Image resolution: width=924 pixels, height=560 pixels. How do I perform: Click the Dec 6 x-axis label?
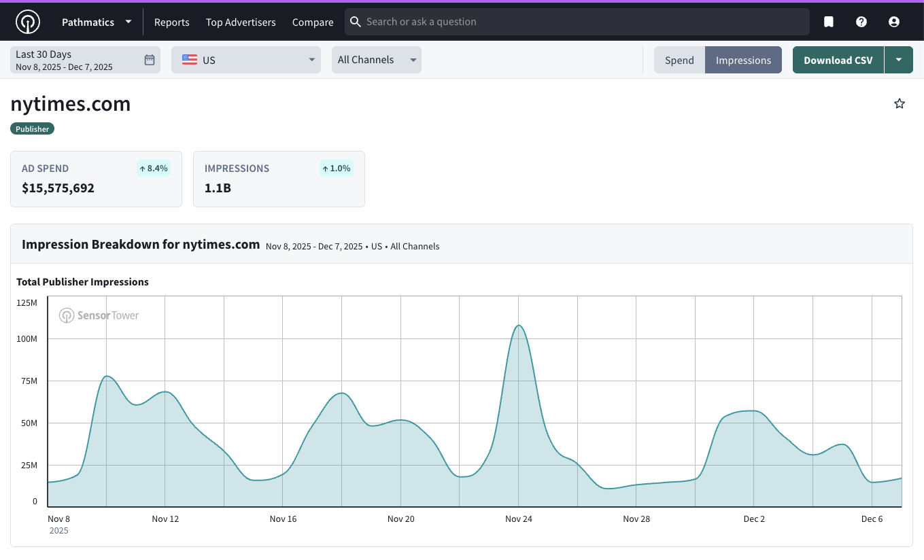(872, 519)
